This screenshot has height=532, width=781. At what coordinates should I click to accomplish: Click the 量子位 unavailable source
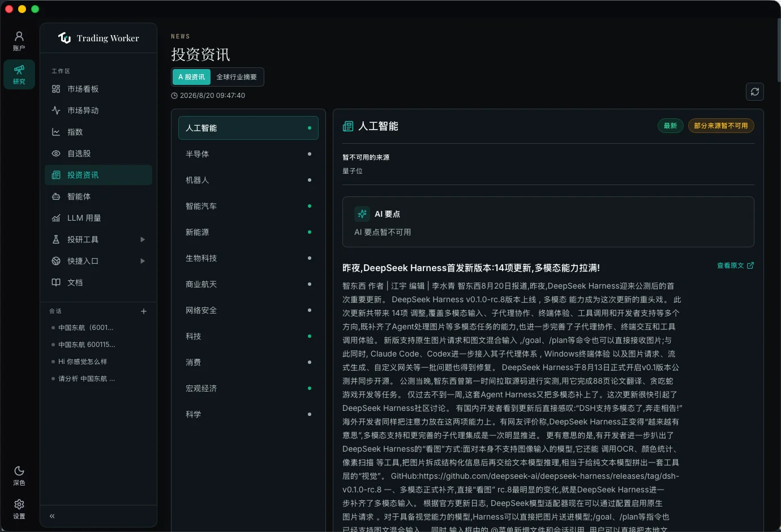point(353,171)
